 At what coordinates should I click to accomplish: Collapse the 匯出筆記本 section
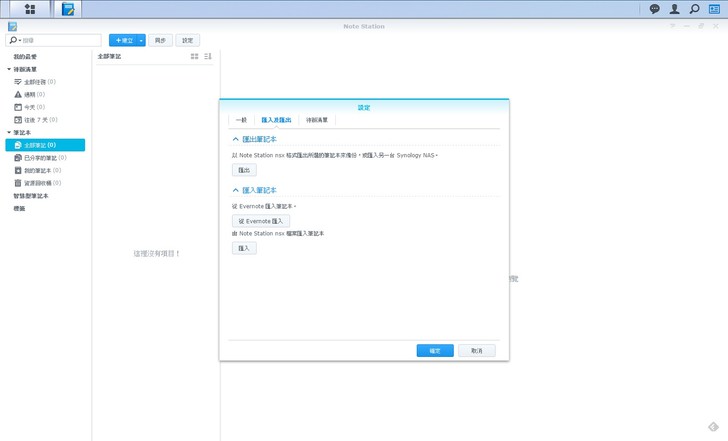(x=236, y=139)
